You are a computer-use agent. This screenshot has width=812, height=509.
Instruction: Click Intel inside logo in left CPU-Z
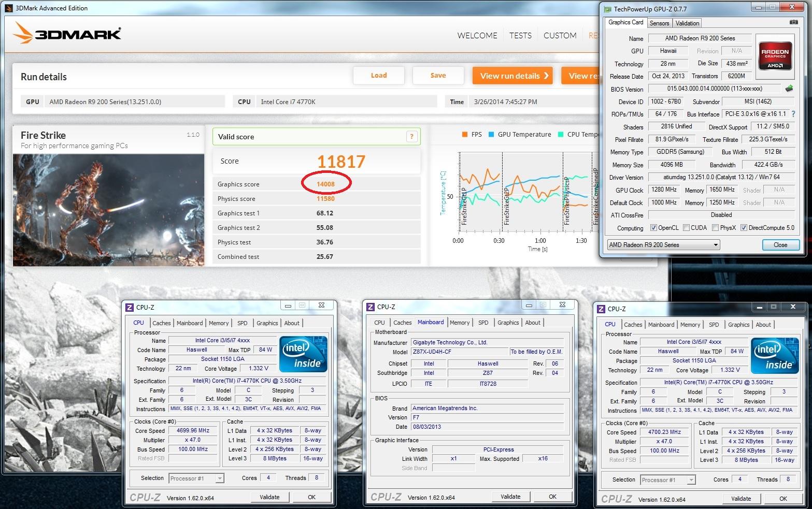303,354
